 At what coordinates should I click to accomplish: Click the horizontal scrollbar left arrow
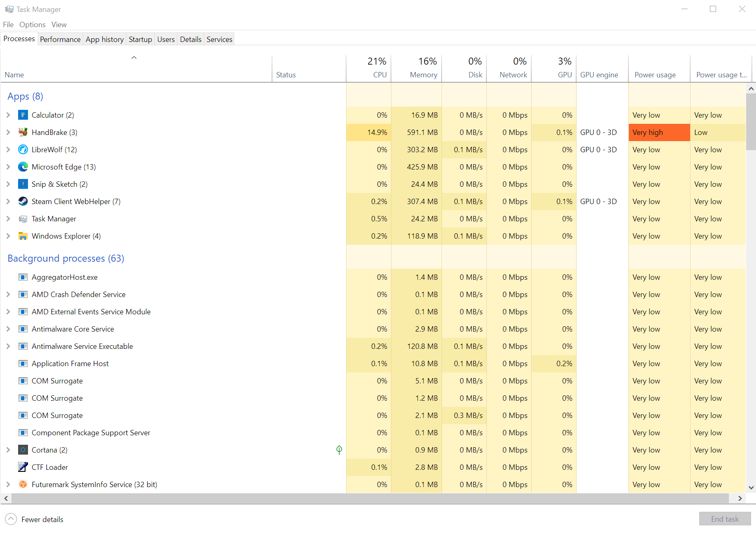coord(6,498)
